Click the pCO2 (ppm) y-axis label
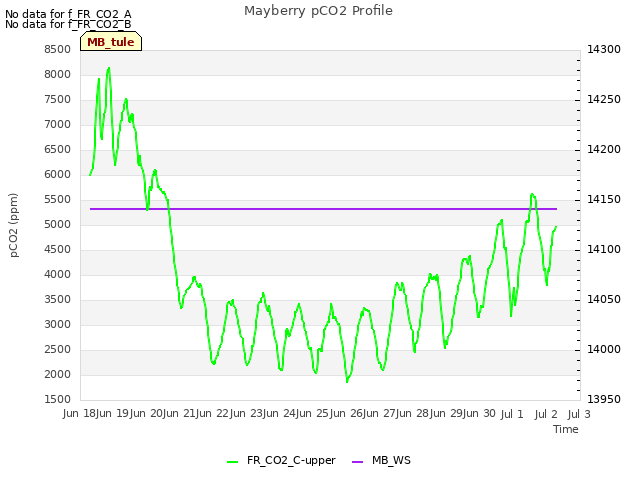 pyautogui.click(x=13, y=225)
